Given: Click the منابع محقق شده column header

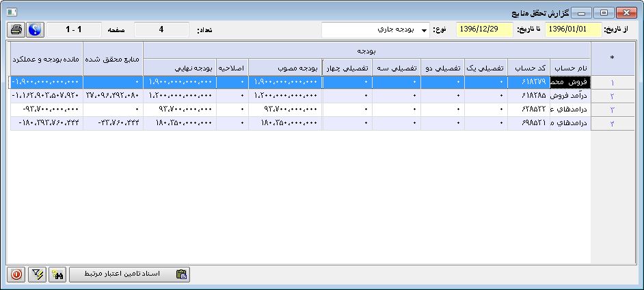Looking at the screenshot, I should click(x=113, y=59).
